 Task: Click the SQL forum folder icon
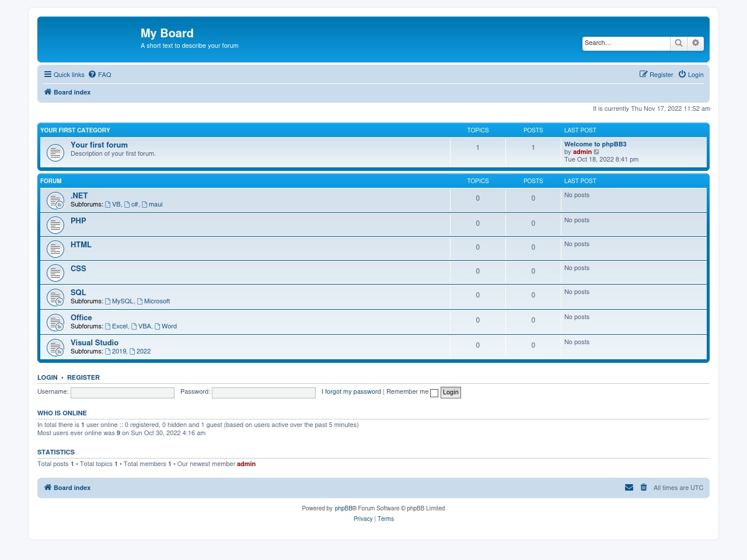point(55,297)
